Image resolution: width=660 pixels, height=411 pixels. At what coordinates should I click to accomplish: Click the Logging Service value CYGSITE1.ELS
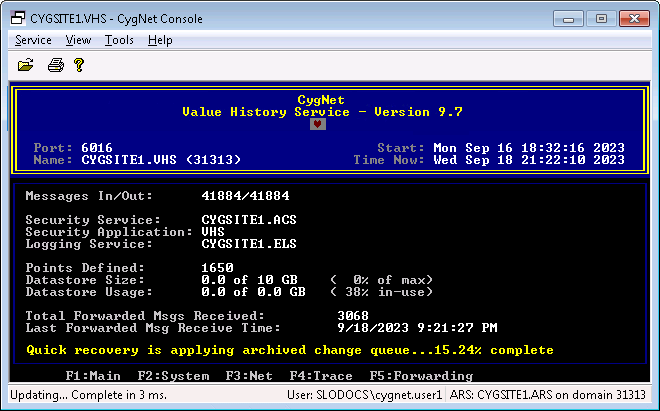249,244
